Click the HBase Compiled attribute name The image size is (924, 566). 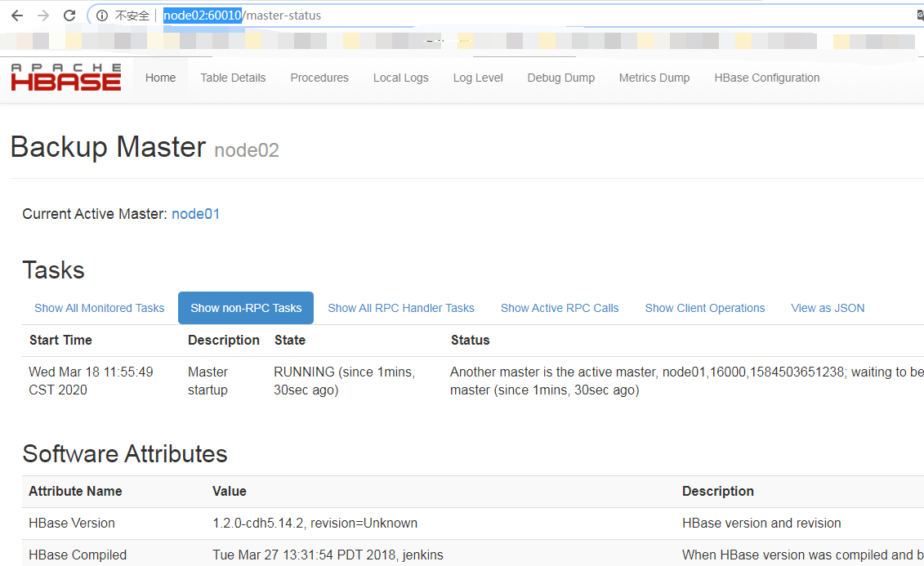coord(78,555)
